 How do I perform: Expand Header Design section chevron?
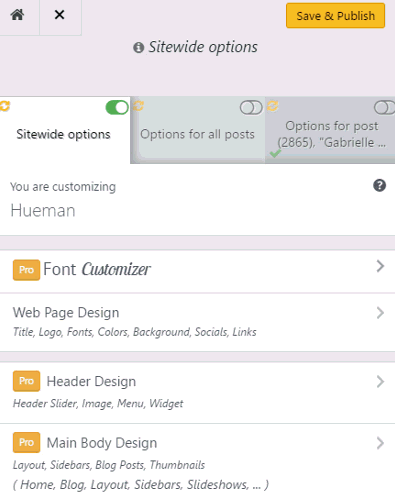(x=380, y=382)
